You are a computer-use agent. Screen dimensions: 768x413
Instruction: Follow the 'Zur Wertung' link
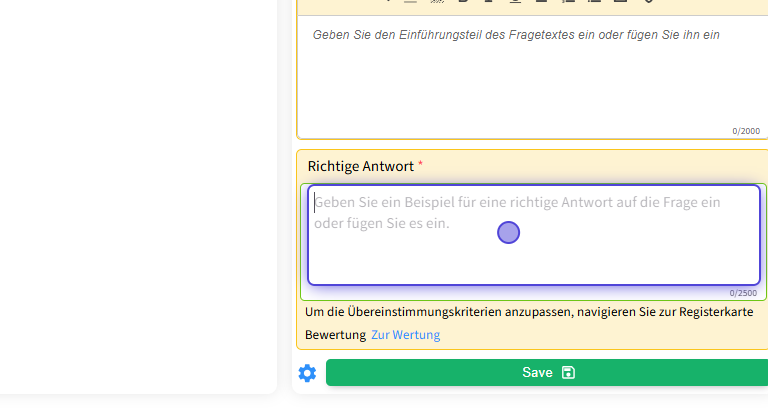point(405,335)
